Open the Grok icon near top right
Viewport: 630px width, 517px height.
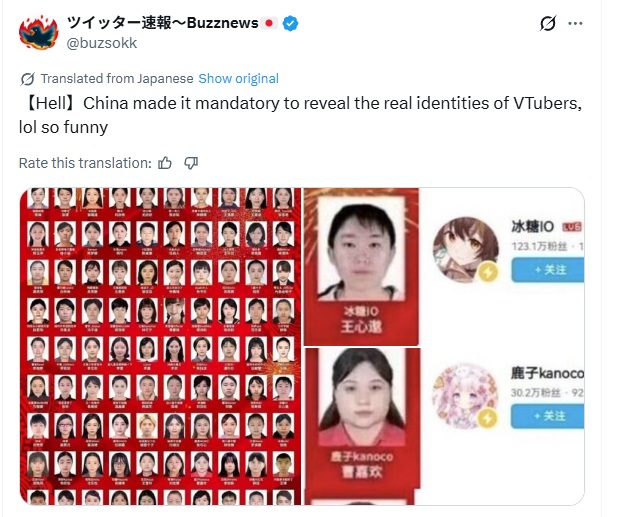pos(548,23)
